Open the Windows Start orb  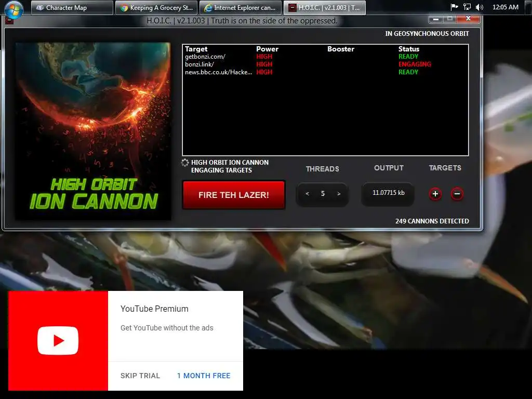coord(14,9)
